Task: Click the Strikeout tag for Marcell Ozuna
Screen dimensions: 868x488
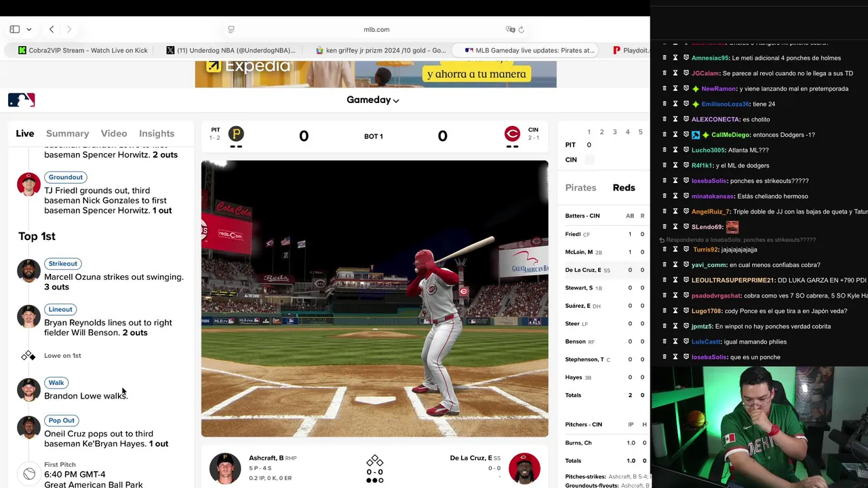Action: tap(62, 264)
